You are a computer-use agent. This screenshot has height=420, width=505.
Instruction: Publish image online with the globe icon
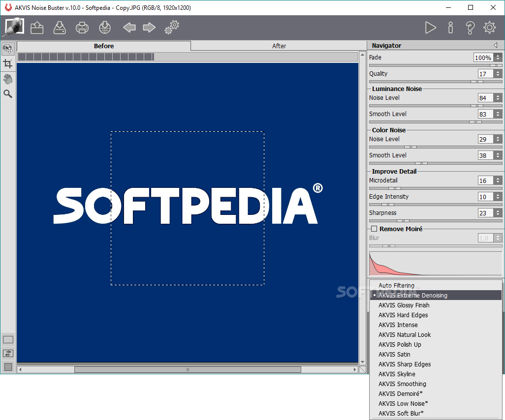[x=105, y=28]
